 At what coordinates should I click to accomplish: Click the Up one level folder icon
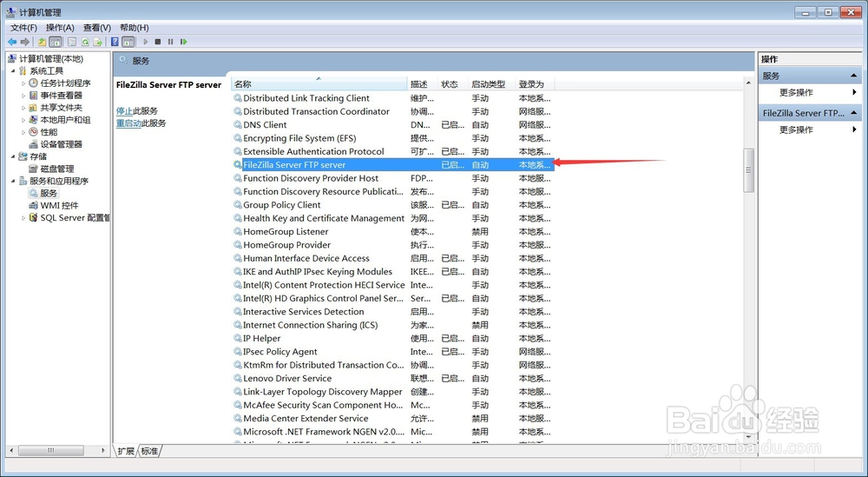click(x=42, y=42)
